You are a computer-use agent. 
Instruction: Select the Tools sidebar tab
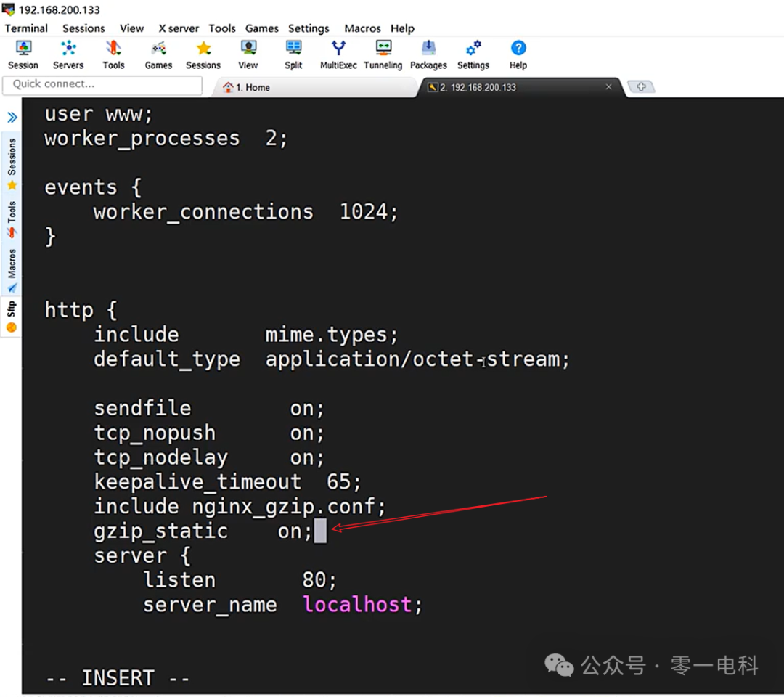[11, 212]
